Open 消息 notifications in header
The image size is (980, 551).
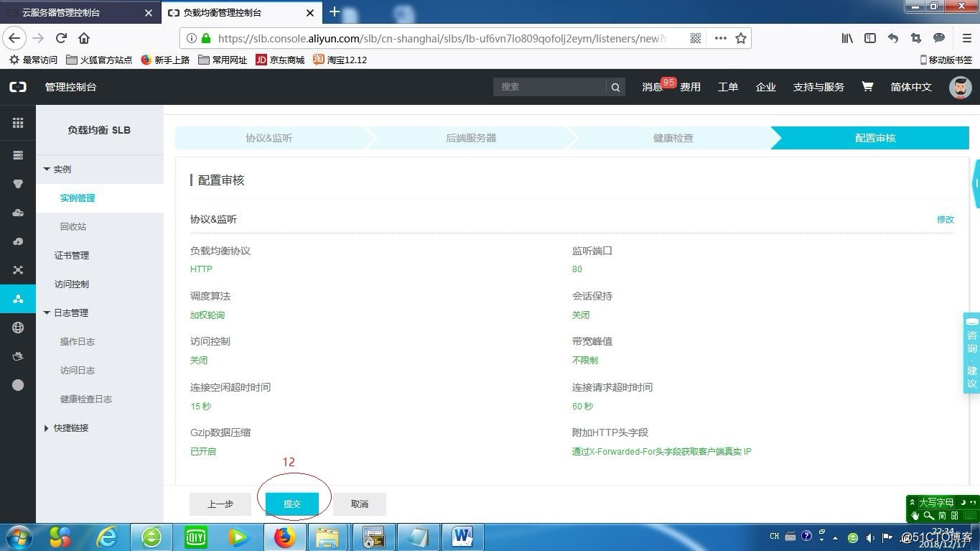click(x=652, y=87)
